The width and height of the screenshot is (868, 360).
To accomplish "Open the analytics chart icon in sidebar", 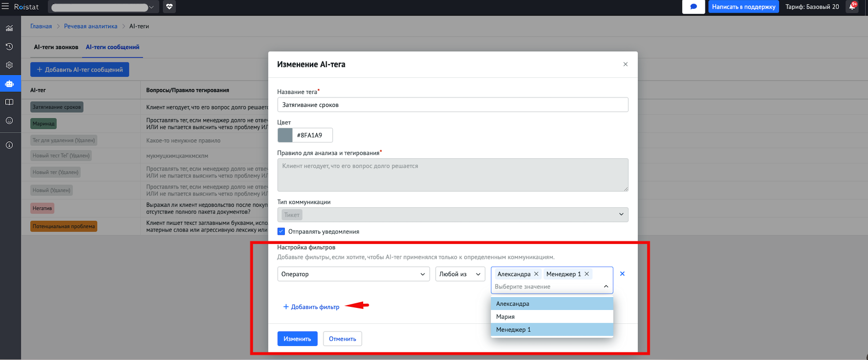I will pos(9,28).
